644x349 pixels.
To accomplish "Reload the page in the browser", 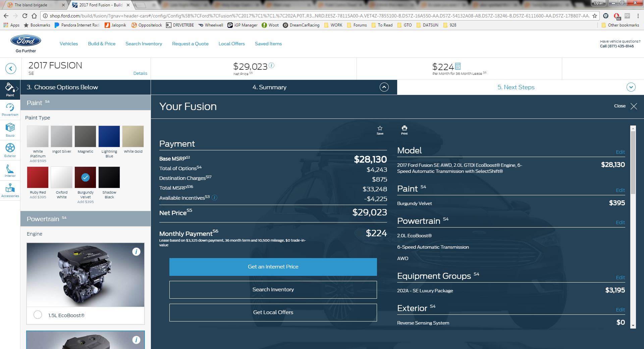I will point(25,16).
